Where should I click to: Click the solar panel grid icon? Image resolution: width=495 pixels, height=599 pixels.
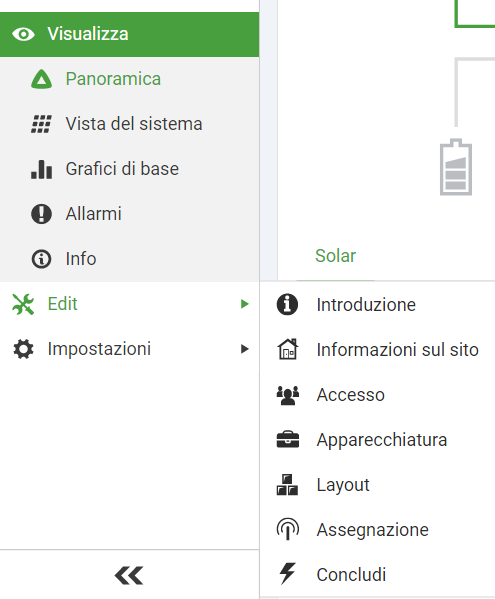pos(41,124)
